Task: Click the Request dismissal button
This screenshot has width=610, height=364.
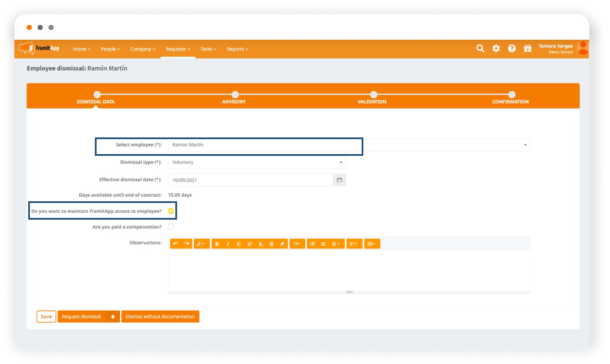Action: pyautogui.click(x=89, y=316)
